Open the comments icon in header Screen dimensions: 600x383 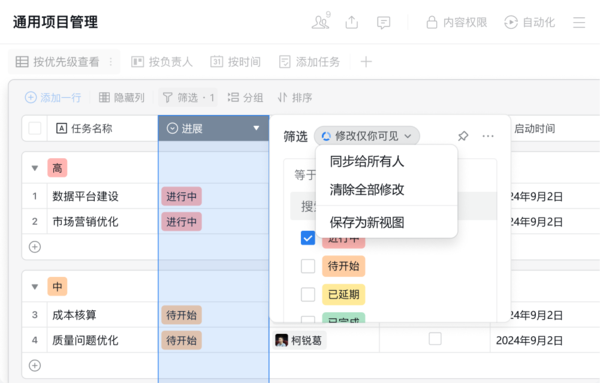point(383,23)
